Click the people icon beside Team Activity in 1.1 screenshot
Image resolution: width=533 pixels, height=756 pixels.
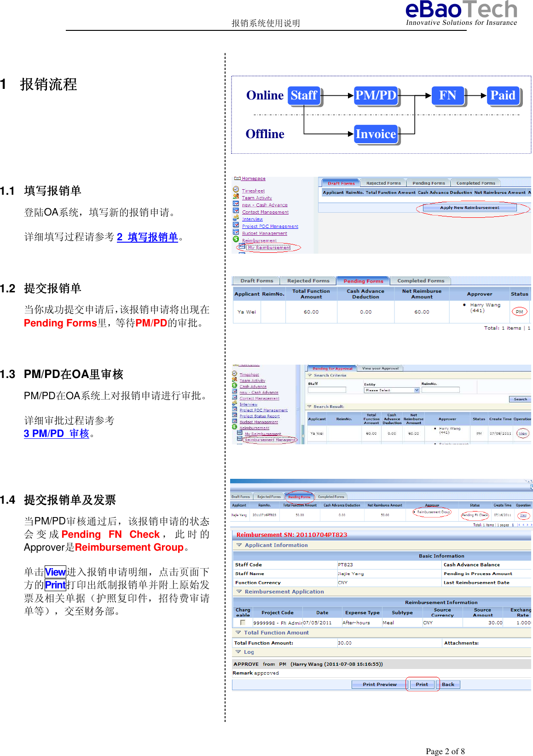(236, 197)
